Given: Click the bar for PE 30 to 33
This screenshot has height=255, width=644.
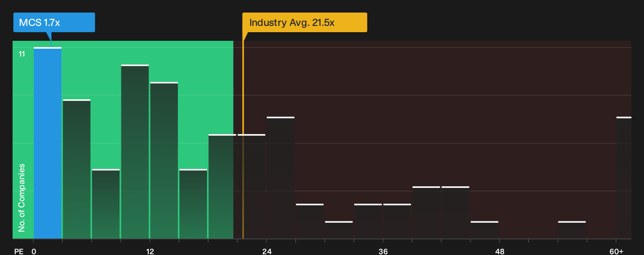Looking at the screenshot, I should pos(339,230).
